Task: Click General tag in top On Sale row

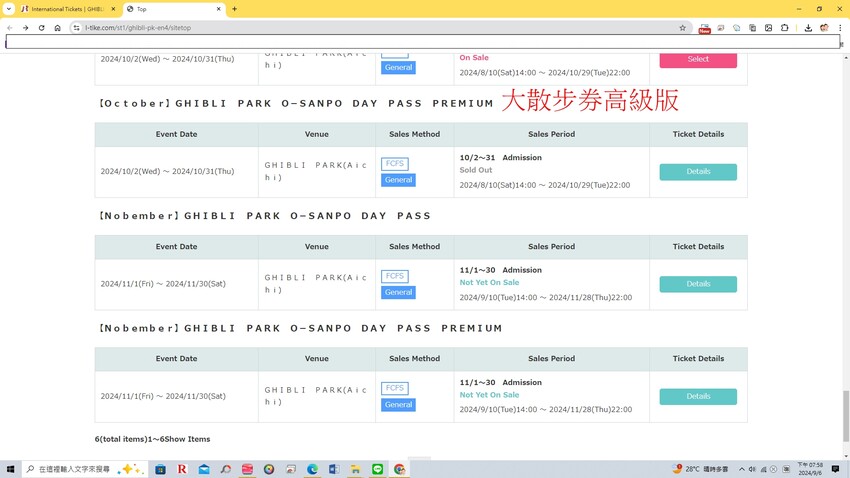Action: (398, 68)
